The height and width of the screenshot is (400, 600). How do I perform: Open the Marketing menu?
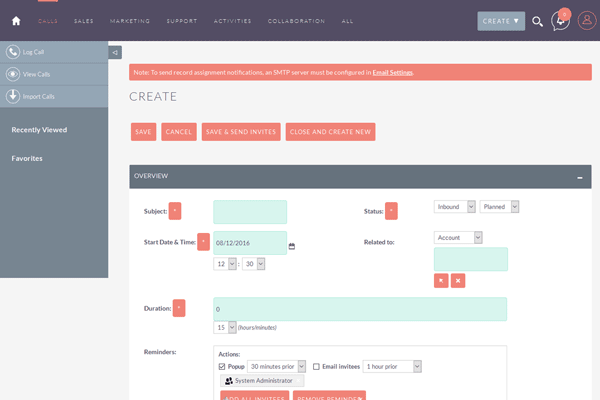tap(130, 21)
